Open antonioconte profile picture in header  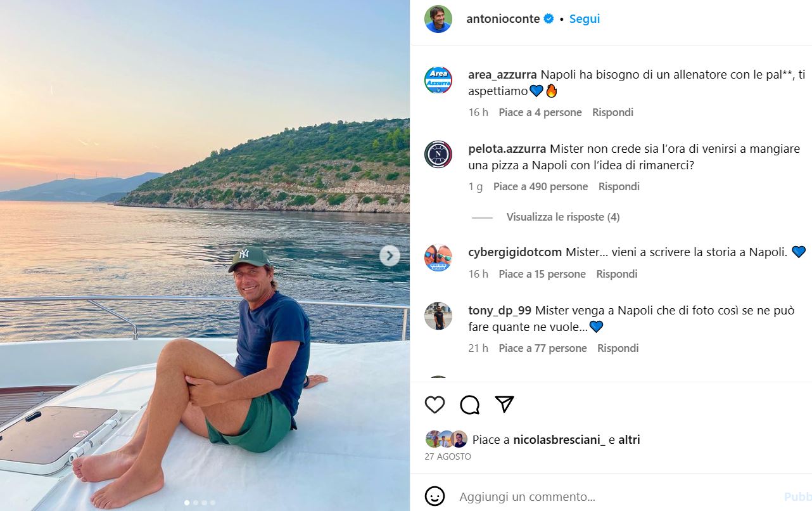click(438, 19)
